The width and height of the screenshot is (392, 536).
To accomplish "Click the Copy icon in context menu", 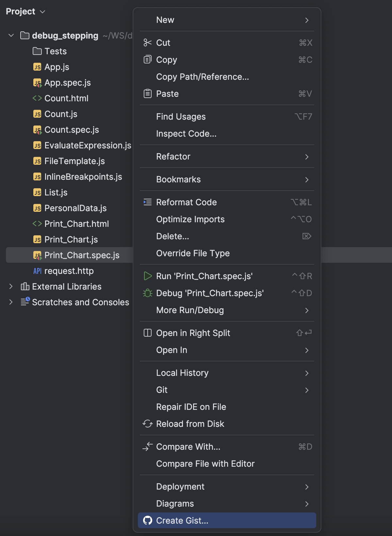I will [x=148, y=60].
